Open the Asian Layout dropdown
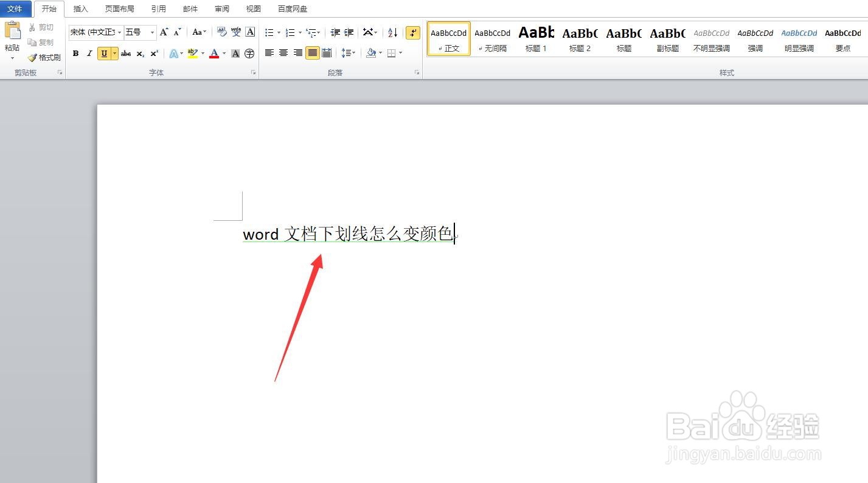 click(x=370, y=32)
